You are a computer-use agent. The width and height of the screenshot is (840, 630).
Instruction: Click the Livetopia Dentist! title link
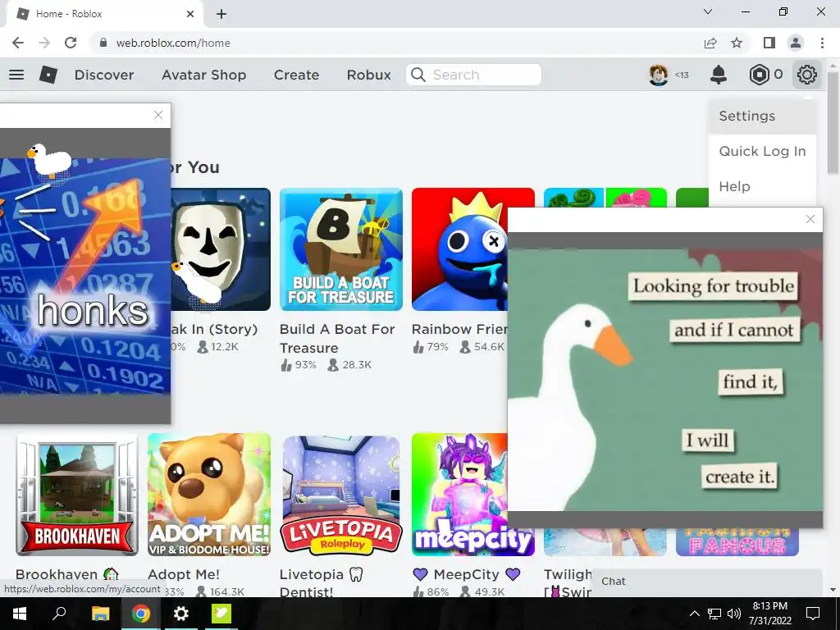click(x=321, y=583)
